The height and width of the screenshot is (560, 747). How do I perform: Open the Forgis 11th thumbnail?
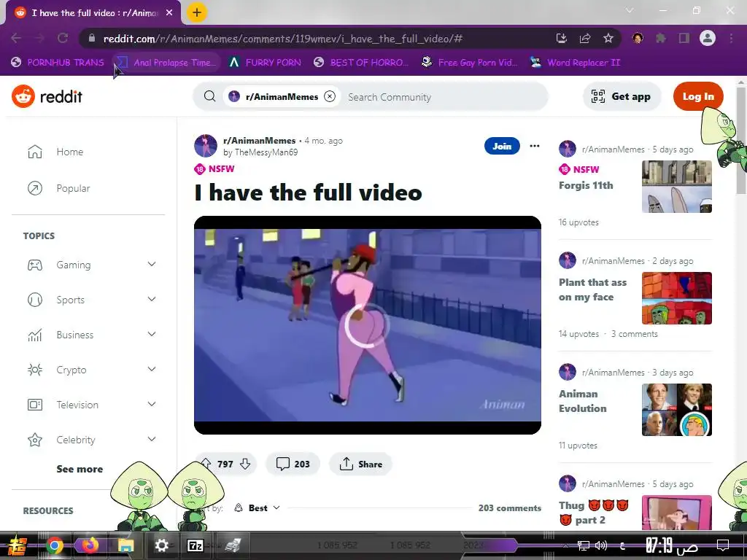pos(677,187)
